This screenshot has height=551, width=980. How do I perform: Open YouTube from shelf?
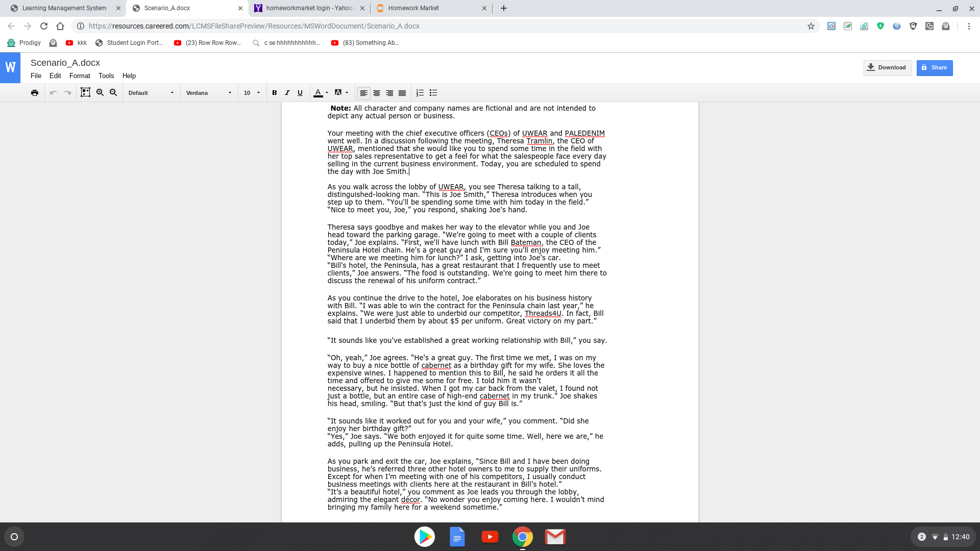[490, 537]
